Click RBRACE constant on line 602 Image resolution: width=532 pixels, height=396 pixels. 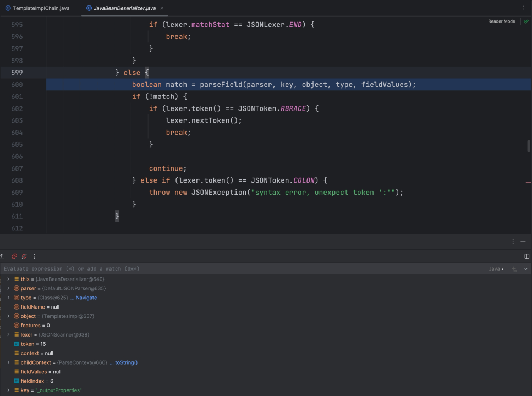coord(293,108)
